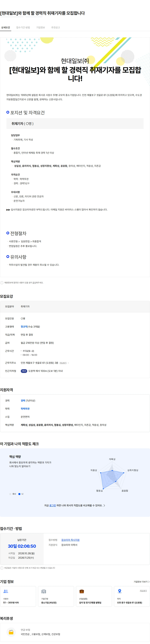Click 월급 216만원 이상 salary text

coord(37,343)
